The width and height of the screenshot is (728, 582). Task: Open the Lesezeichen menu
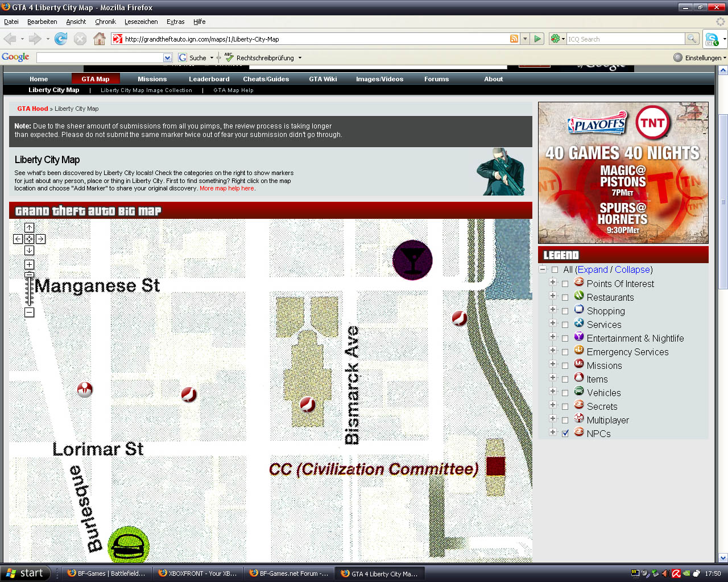coord(141,22)
